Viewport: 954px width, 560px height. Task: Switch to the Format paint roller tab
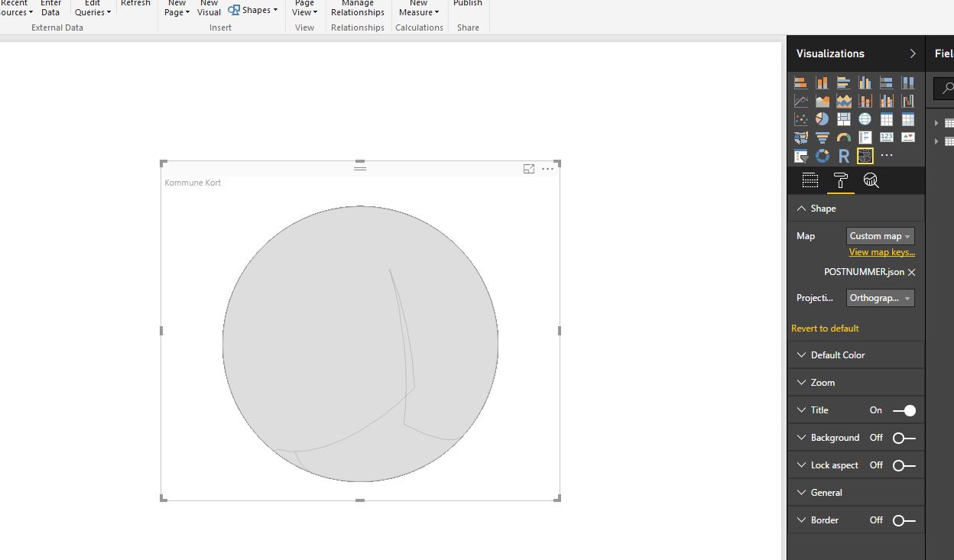tap(840, 180)
